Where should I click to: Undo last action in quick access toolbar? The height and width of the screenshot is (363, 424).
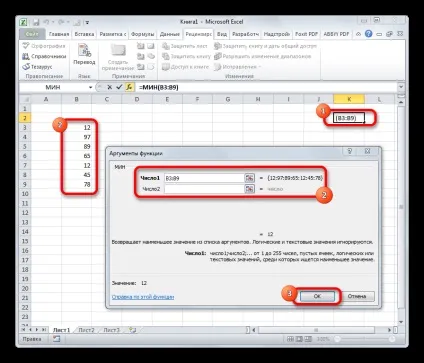click(46, 22)
